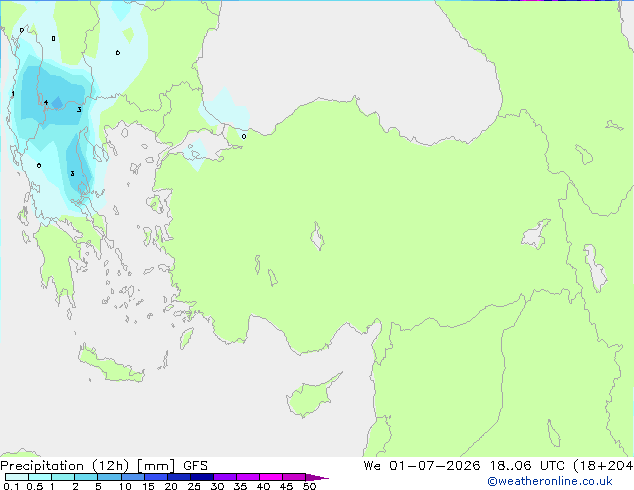Click the 0.1–0.5 mm palest legend swatch
Screen dimensions: 634x490
(x=17, y=477)
